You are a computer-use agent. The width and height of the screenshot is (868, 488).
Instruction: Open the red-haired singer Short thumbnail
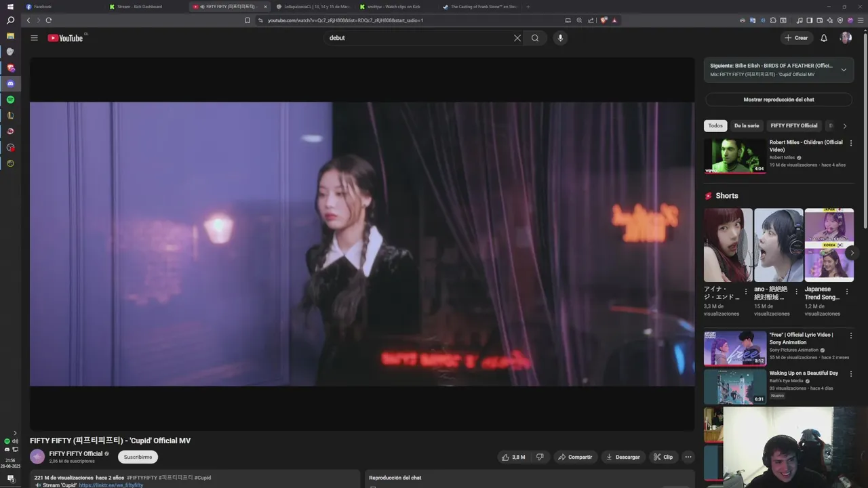coord(728,245)
